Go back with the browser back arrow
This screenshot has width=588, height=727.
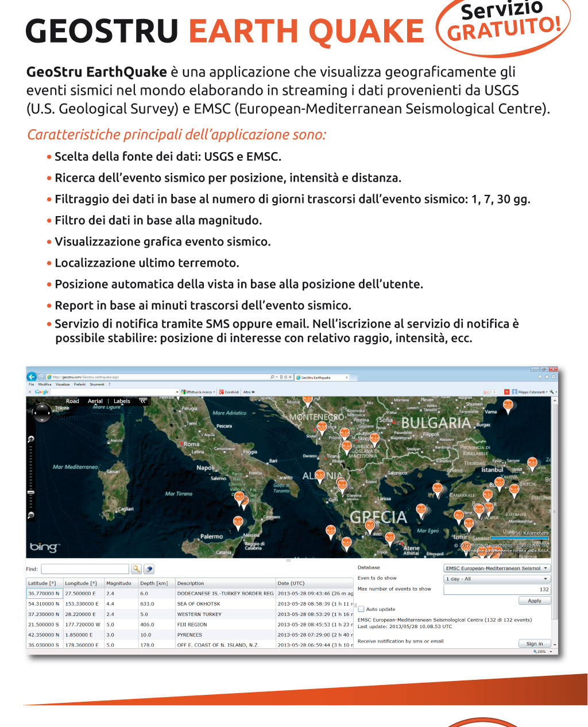click(x=32, y=377)
